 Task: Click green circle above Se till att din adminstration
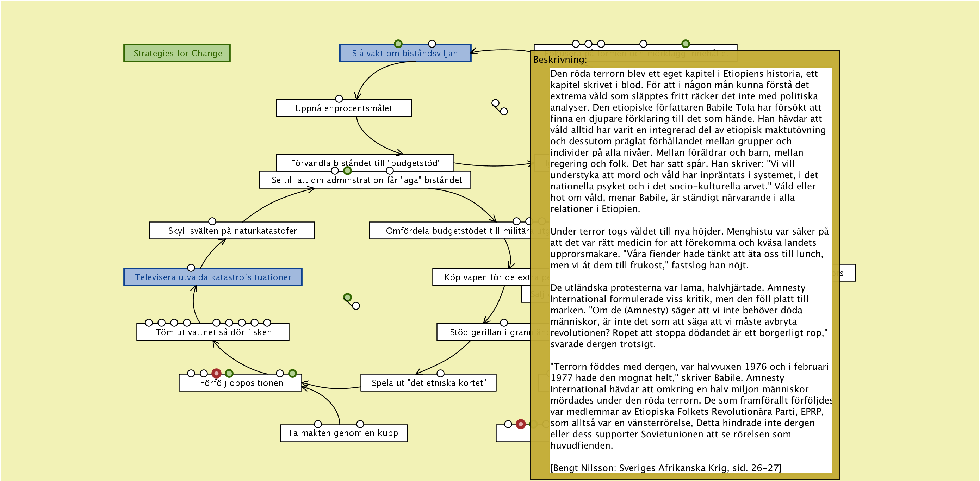click(347, 171)
